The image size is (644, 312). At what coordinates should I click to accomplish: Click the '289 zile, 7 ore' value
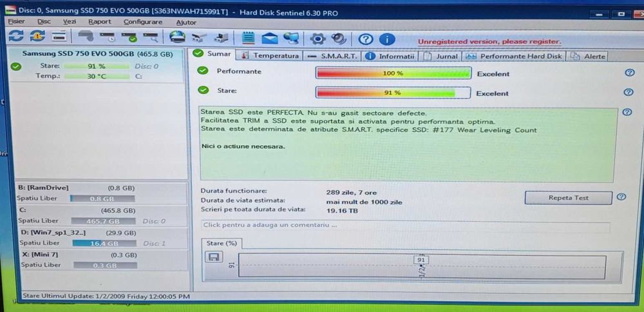pos(351,192)
